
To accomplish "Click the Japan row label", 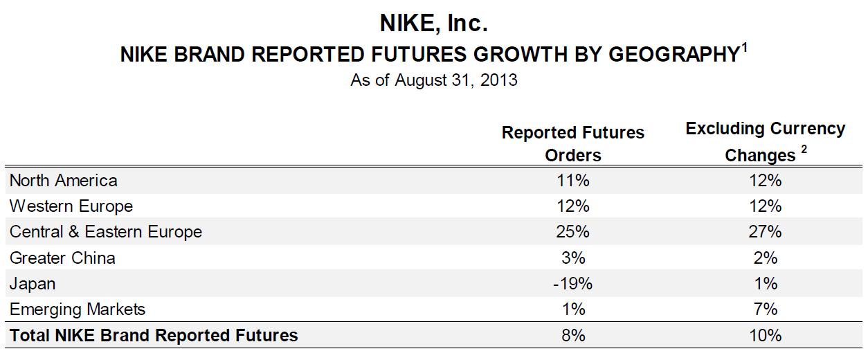I will pyautogui.click(x=33, y=284).
